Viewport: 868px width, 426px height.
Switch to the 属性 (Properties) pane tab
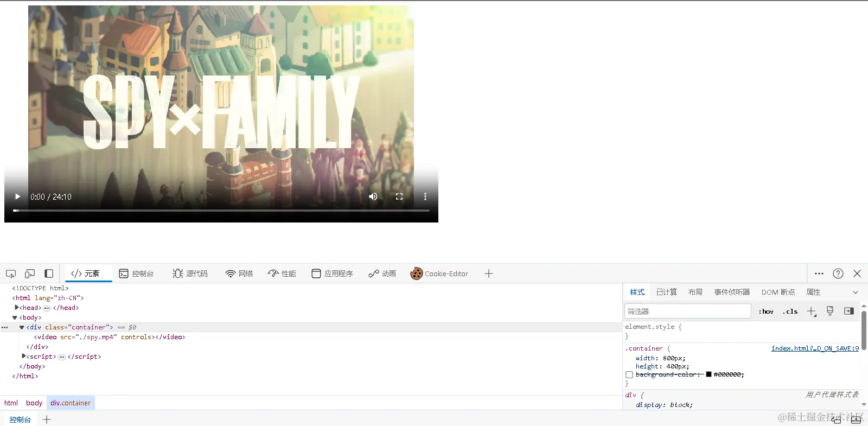813,292
